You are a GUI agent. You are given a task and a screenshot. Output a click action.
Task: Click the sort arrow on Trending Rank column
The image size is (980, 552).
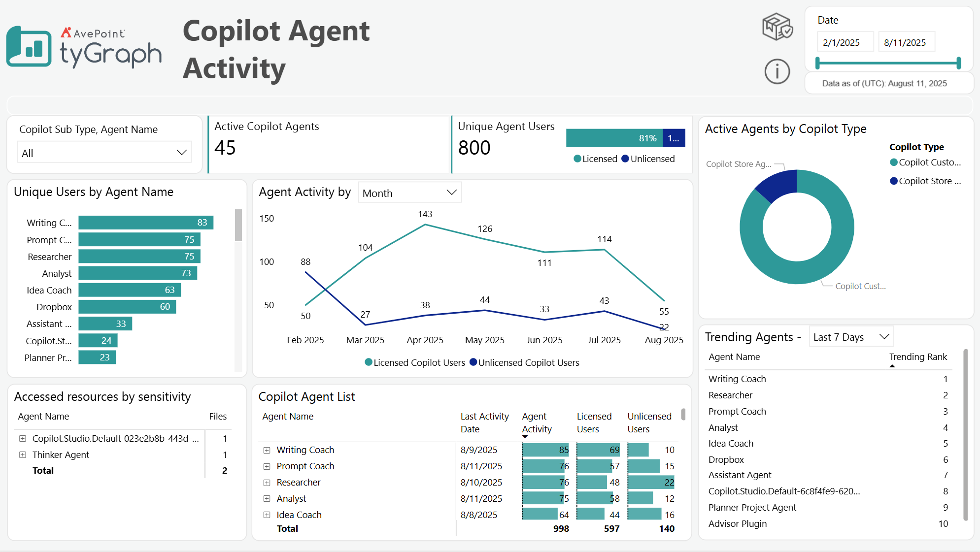892,366
